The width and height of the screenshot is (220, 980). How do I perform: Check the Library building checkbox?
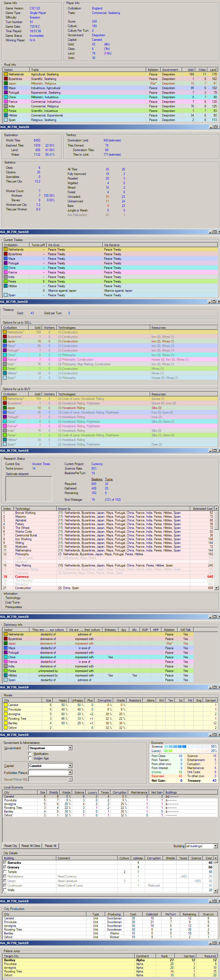click(5, 881)
